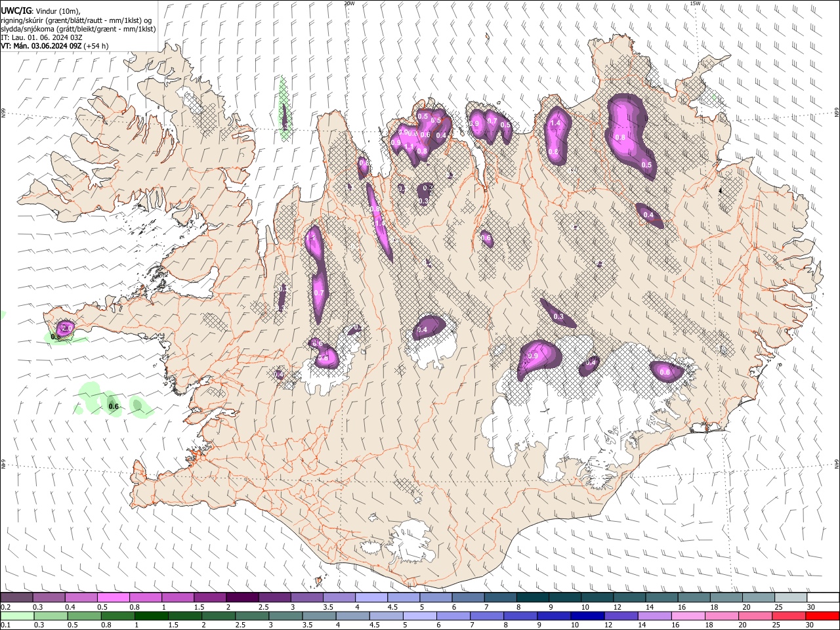Click the 'slydda/snjókoma' legend description line
840x630 pixels.
78,29
